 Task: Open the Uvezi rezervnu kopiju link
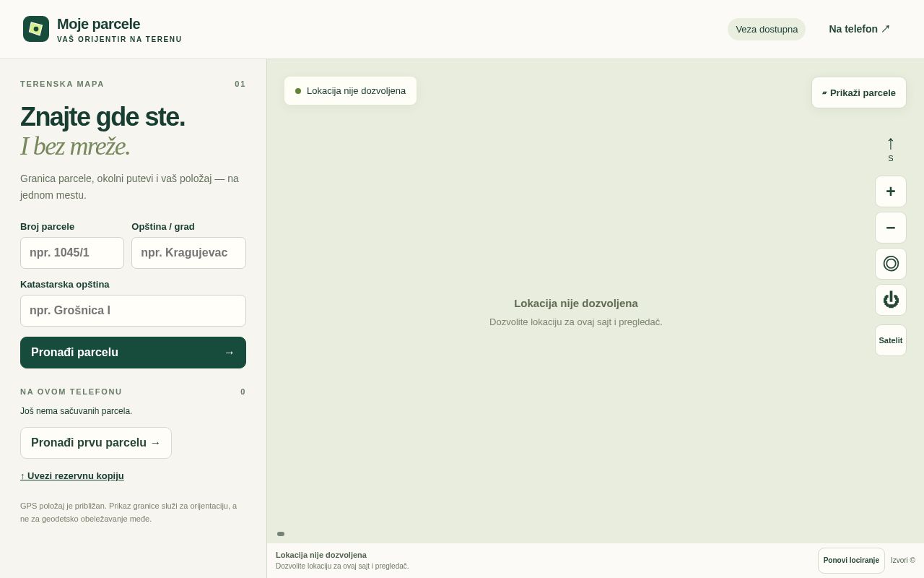click(x=72, y=475)
